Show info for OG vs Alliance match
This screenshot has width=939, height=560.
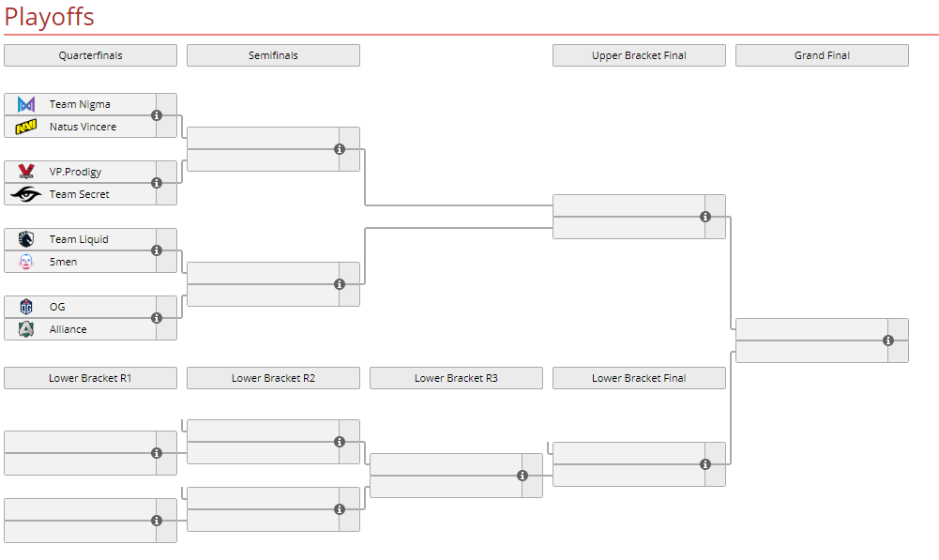(157, 318)
